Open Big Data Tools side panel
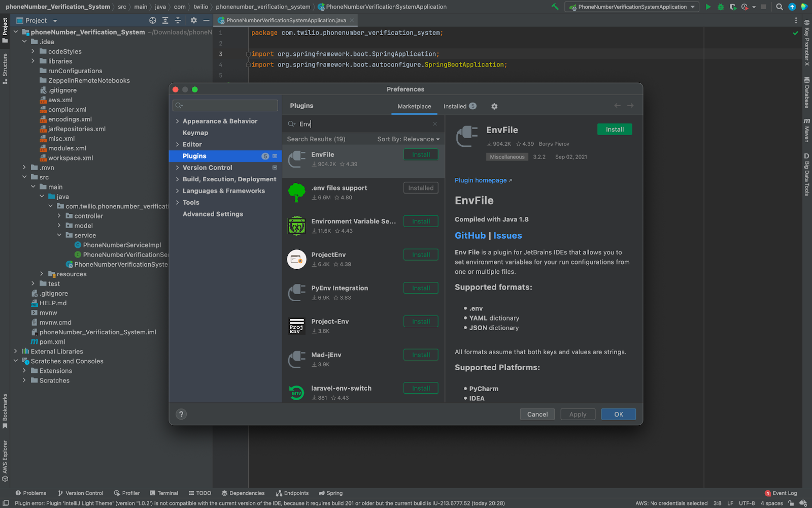Viewport: 812px width, 508px height. (x=806, y=174)
